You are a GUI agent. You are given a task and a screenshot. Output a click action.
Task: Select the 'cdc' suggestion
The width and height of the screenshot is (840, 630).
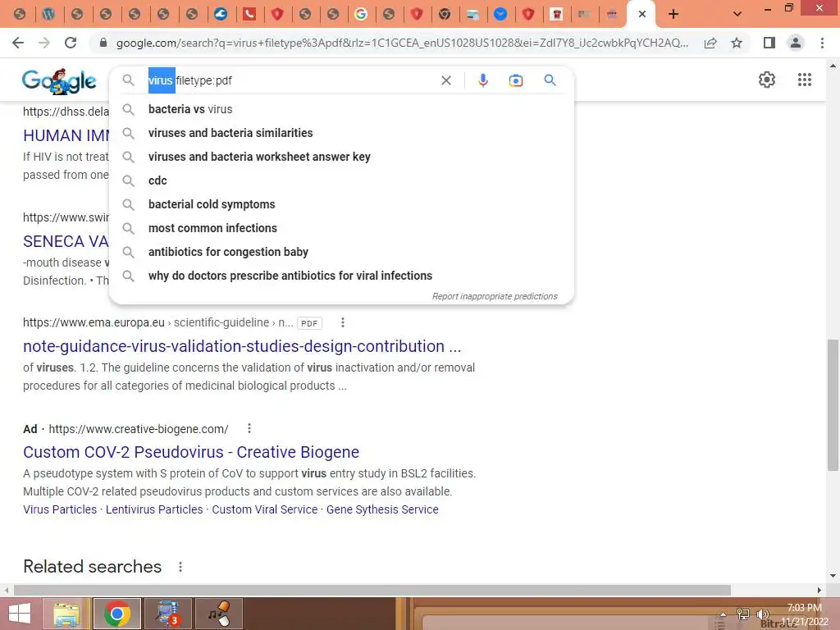(x=342, y=180)
